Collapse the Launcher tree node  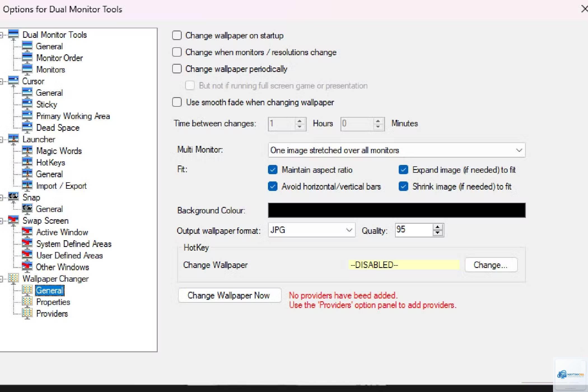(x=1, y=139)
